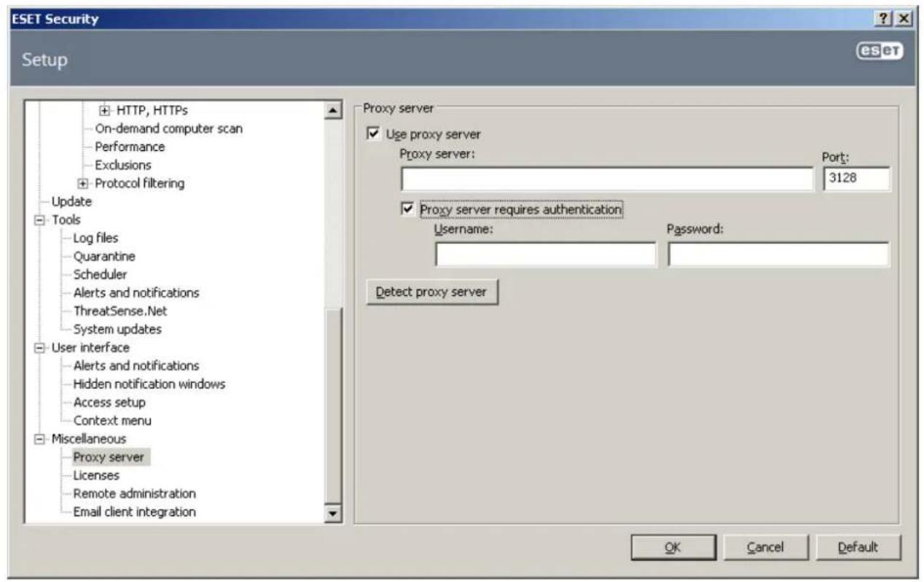Open Access setup in tree
The image size is (924, 582).
[x=109, y=402]
